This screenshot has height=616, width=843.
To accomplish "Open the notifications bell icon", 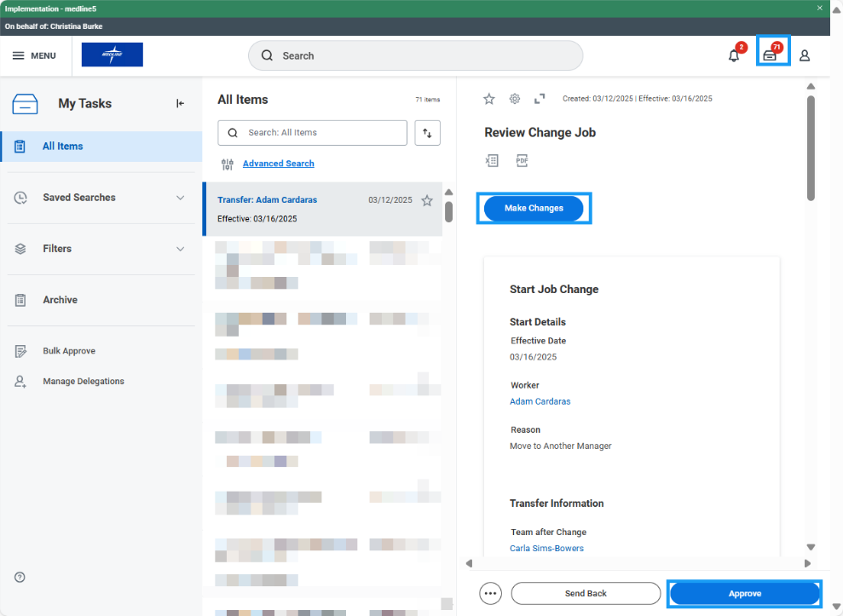I will [x=734, y=55].
